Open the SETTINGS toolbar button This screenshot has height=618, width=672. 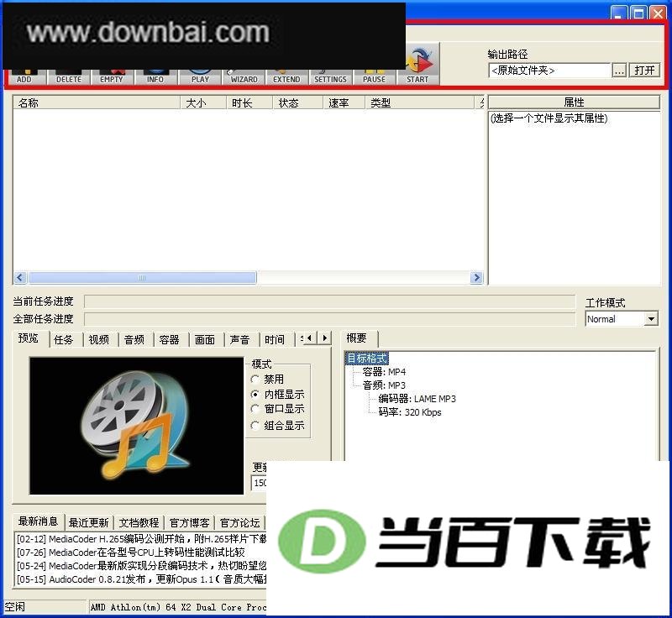click(330, 77)
